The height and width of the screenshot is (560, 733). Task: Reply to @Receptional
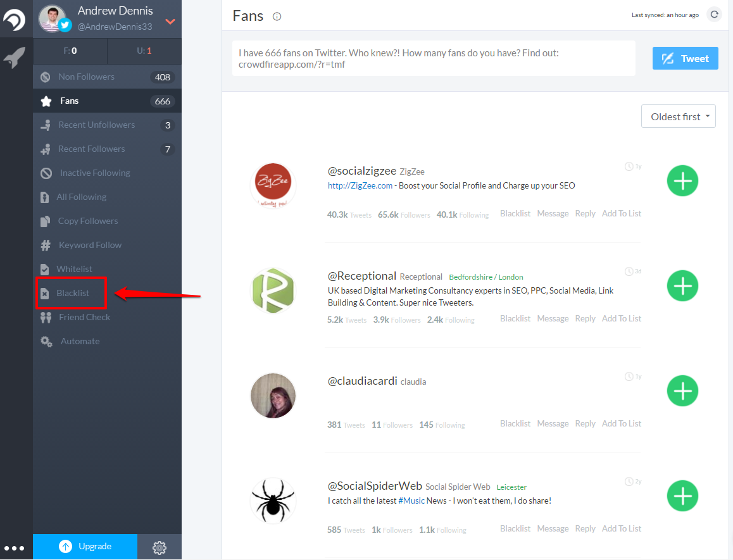[x=585, y=319]
